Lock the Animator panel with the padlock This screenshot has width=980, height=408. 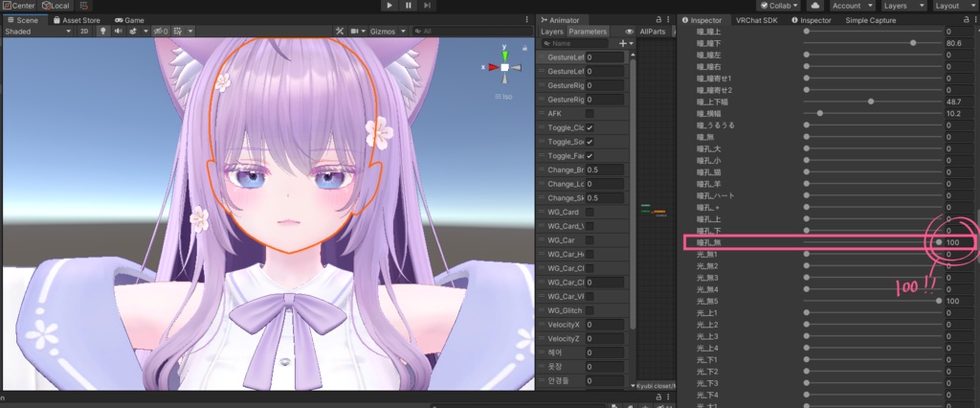click(x=658, y=20)
